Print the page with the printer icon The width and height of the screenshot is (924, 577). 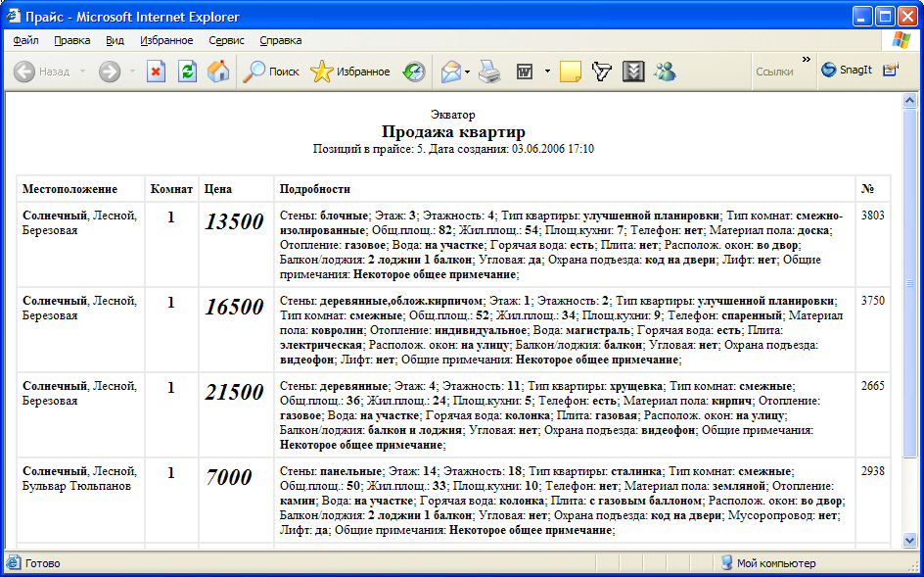tap(489, 72)
